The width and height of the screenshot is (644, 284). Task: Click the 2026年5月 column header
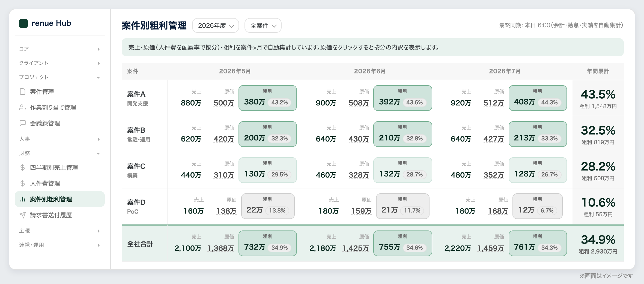tap(235, 71)
